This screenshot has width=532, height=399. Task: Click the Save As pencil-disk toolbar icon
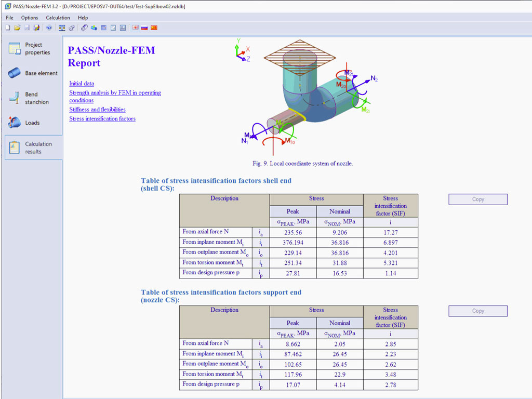[36, 28]
